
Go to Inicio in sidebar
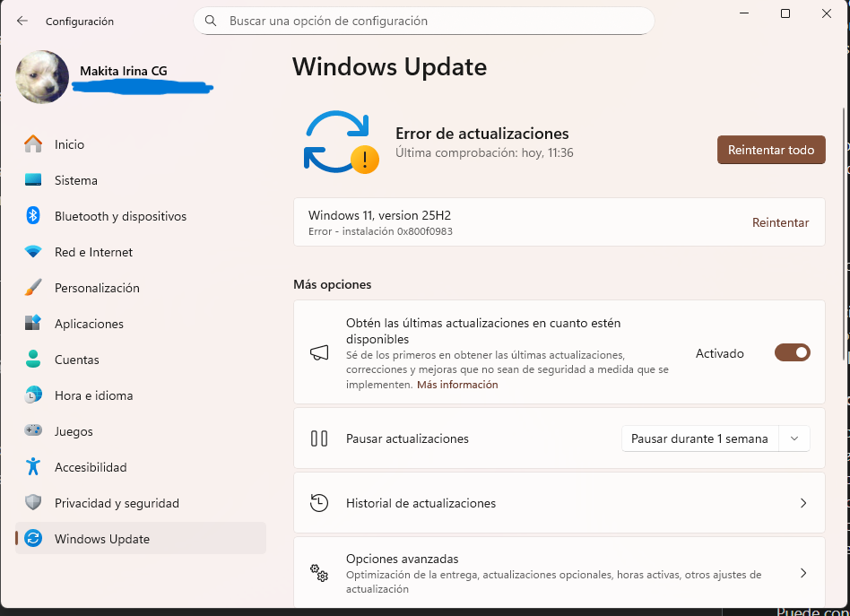141,144
